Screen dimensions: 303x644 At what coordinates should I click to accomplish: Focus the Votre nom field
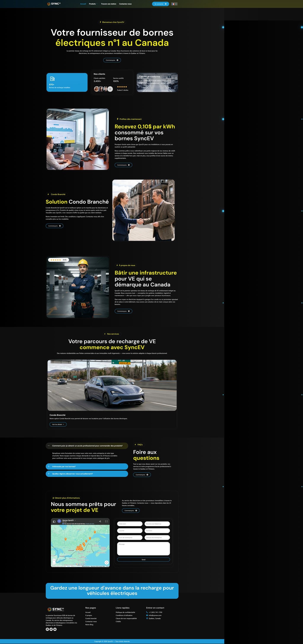(x=130, y=524)
